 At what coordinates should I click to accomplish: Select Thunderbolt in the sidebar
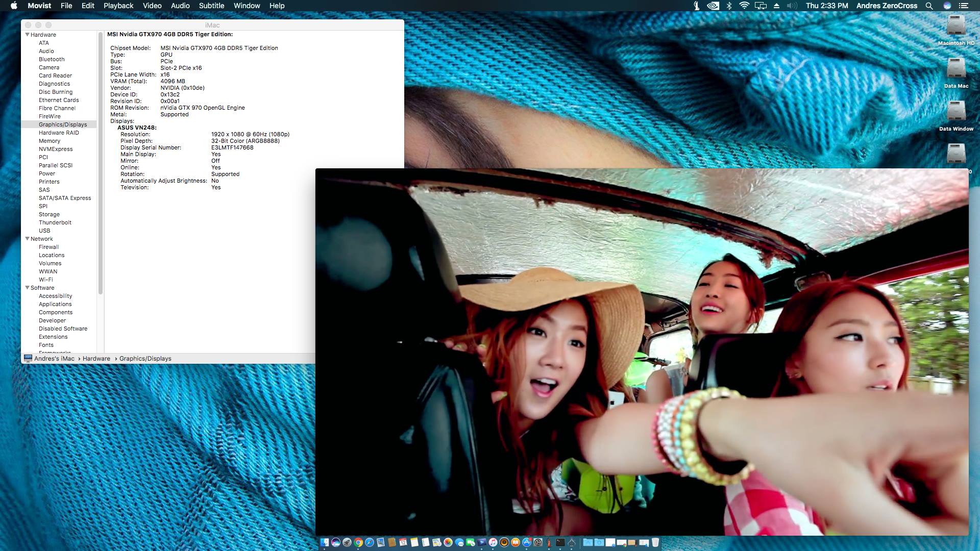[x=55, y=222]
